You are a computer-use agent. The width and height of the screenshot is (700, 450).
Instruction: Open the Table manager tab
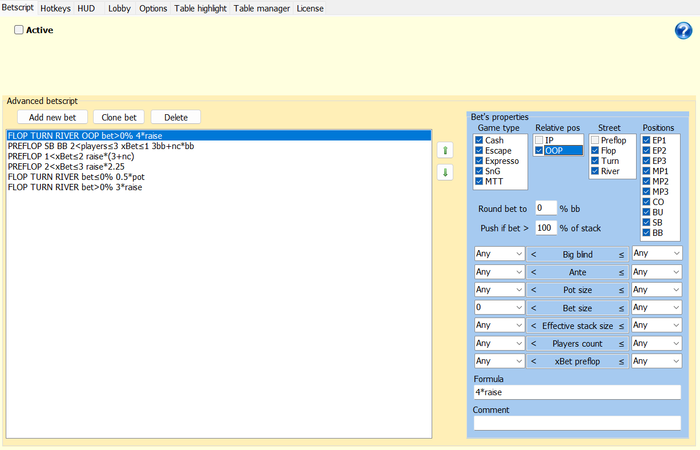tap(262, 8)
